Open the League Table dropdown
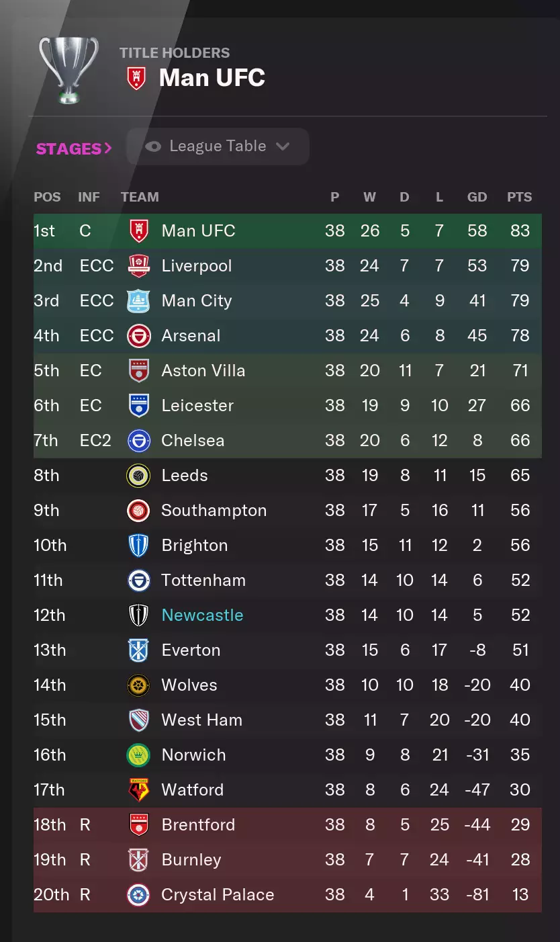The width and height of the screenshot is (560, 942). tap(218, 146)
